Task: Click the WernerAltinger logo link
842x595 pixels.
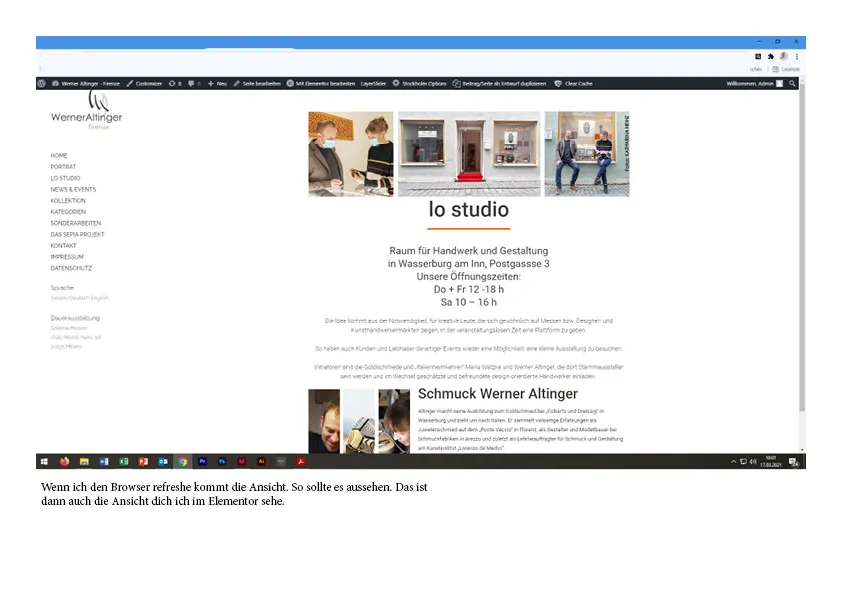Action: click(x=86, y=111)
